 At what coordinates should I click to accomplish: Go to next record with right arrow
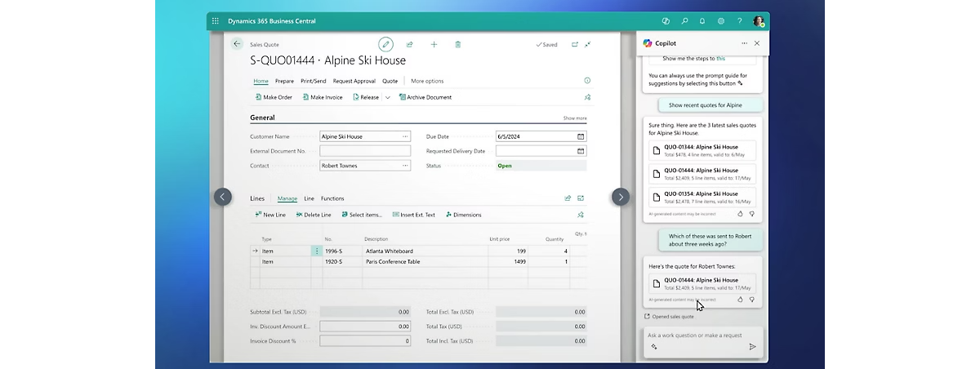[621, 197]
